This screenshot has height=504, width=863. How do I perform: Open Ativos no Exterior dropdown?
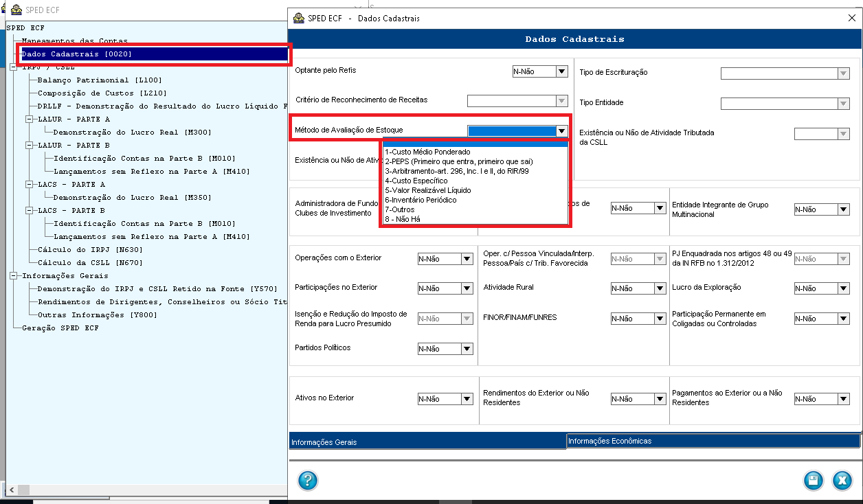tap(467, 399)
